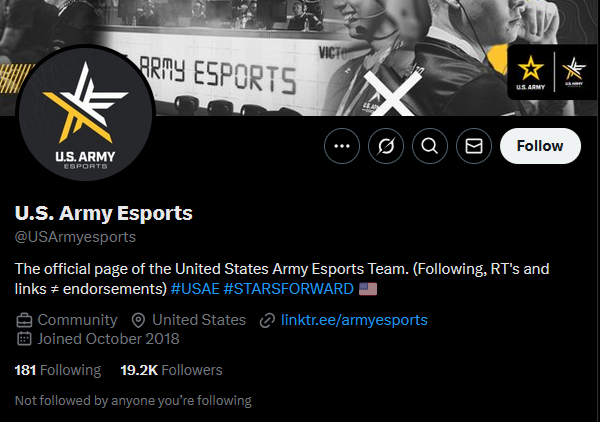Click the @USArmyesports handle

click(x=75, y=237)
